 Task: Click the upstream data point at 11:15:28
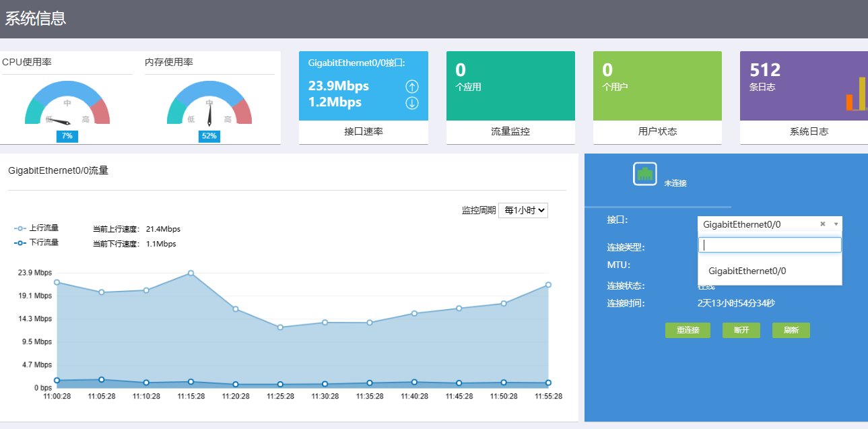click(x=191, y=273)
